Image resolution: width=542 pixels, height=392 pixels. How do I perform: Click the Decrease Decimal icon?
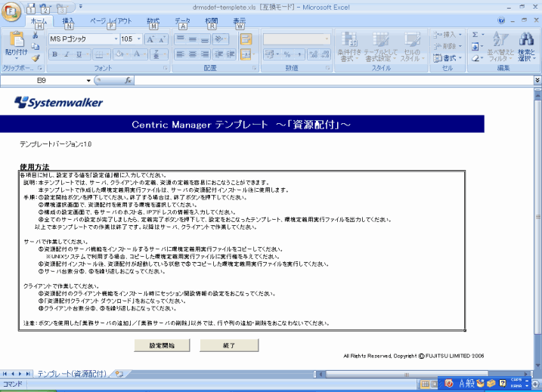click(x=325, y=54)
